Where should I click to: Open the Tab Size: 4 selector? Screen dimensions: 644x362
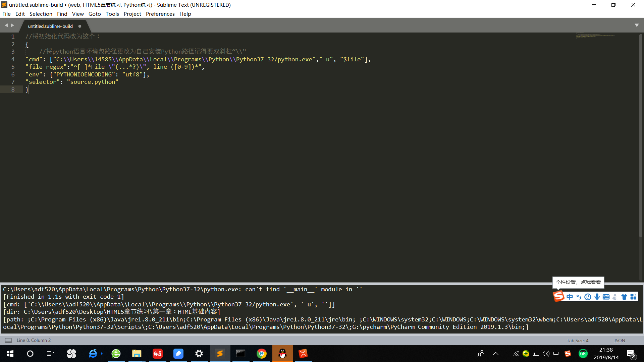pos(578,340)
